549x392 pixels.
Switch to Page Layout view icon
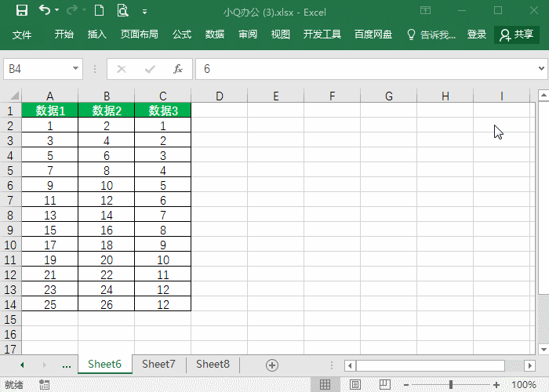click(355, 385)
